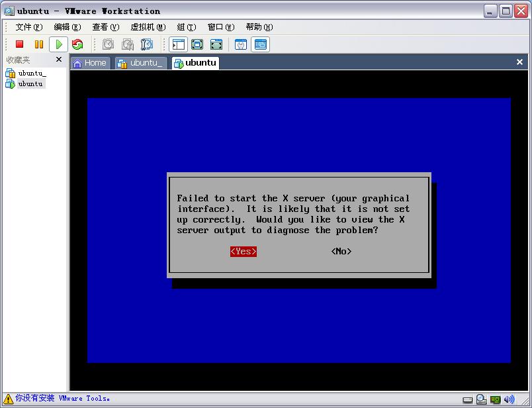Activate quick switch mode icon
This screenshot has height=408, width=532.
(216, 44)
